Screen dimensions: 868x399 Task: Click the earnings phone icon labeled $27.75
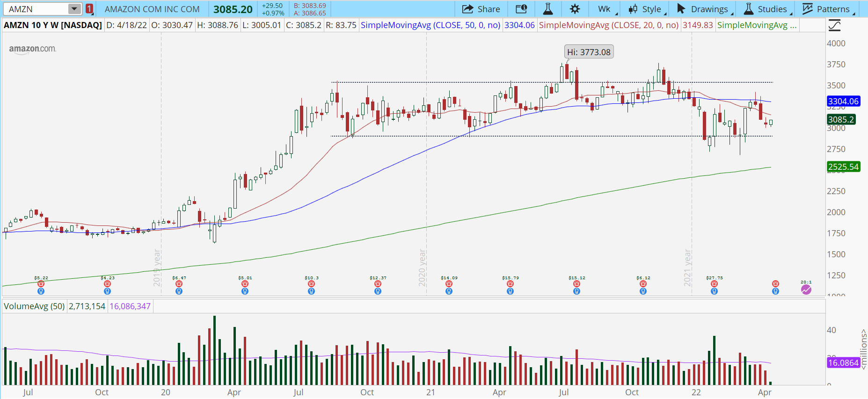pyautogui.click(x=714, y=284)
